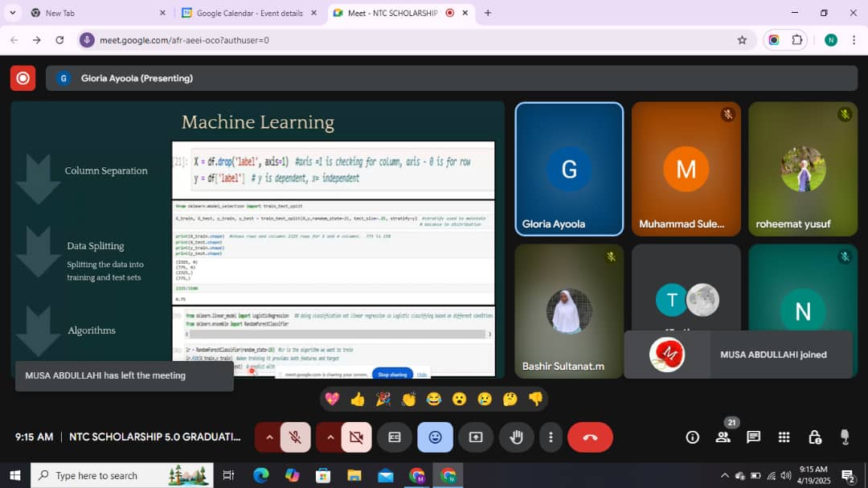Go back to previous page

[x=14, y=40]
